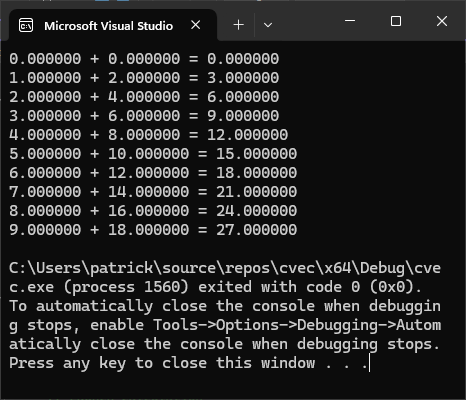Click the line 7.000000 + 14.000000 = 21.000000

(x=153, y=192)
